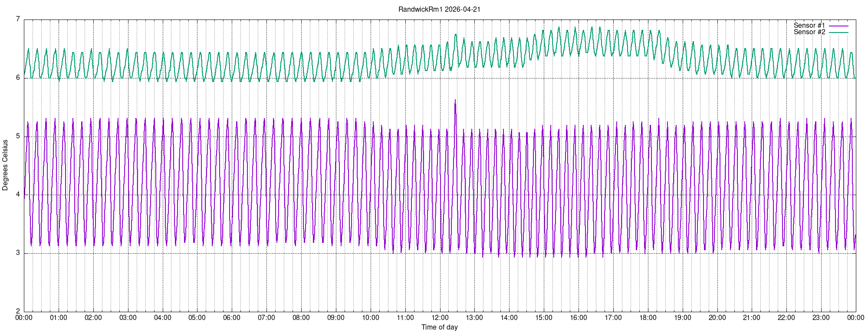Click the y-axis value 3 label
The width and height of the screenshot is (868, 333).
click(x=18, y=253)
